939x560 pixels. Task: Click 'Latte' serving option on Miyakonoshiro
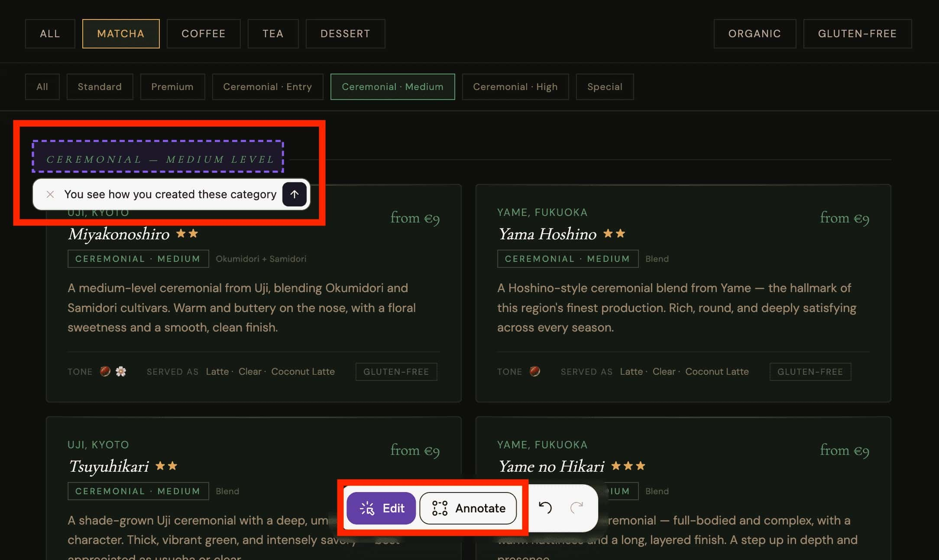click(217, 371)
